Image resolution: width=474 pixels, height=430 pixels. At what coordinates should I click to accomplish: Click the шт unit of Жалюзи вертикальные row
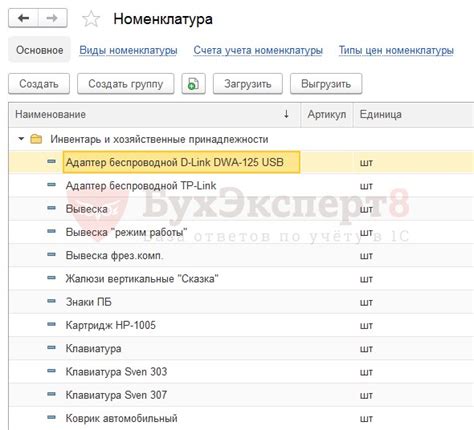click(366, 279)
